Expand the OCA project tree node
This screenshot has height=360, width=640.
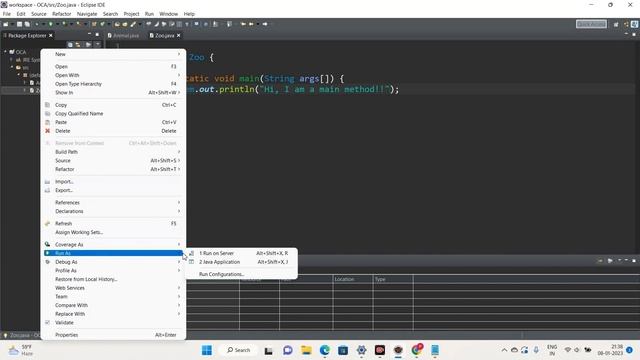(5, 52)
